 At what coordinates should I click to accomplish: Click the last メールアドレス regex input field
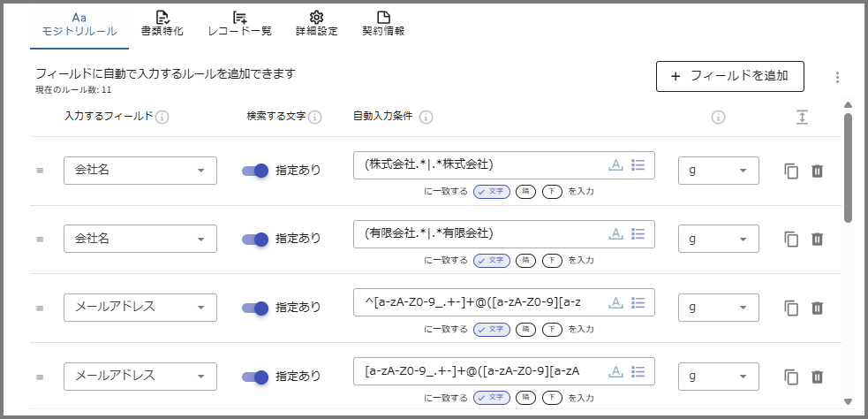coord(481,371)
